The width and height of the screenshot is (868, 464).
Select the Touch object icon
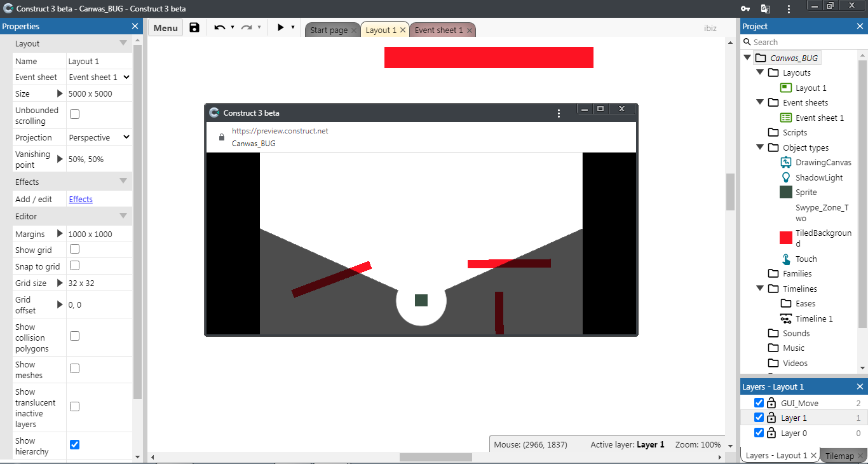(x=786, y=259)
